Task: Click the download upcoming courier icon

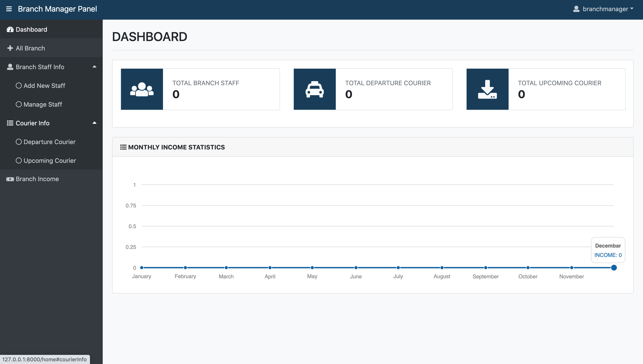Action: click(x=487, y=89)
